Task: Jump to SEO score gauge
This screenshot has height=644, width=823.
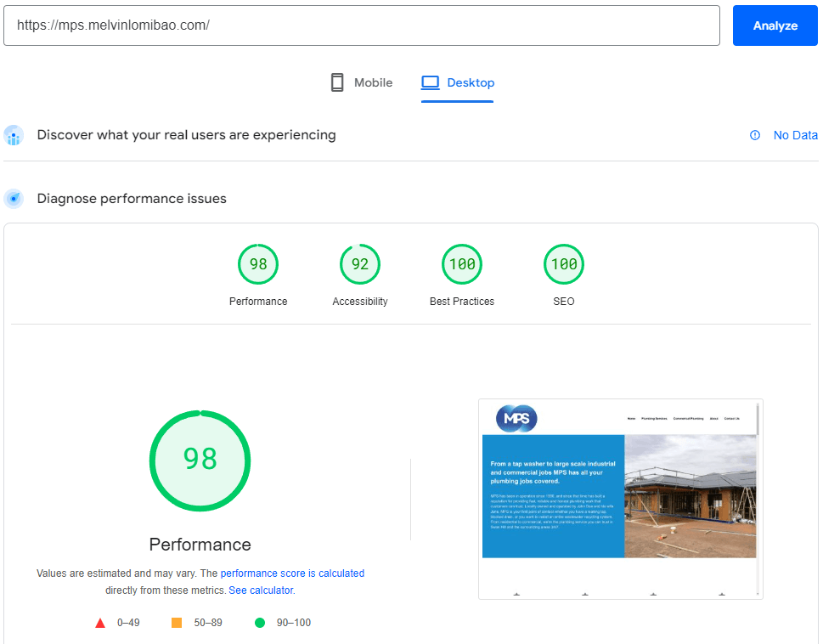Action: coord(564,264)
